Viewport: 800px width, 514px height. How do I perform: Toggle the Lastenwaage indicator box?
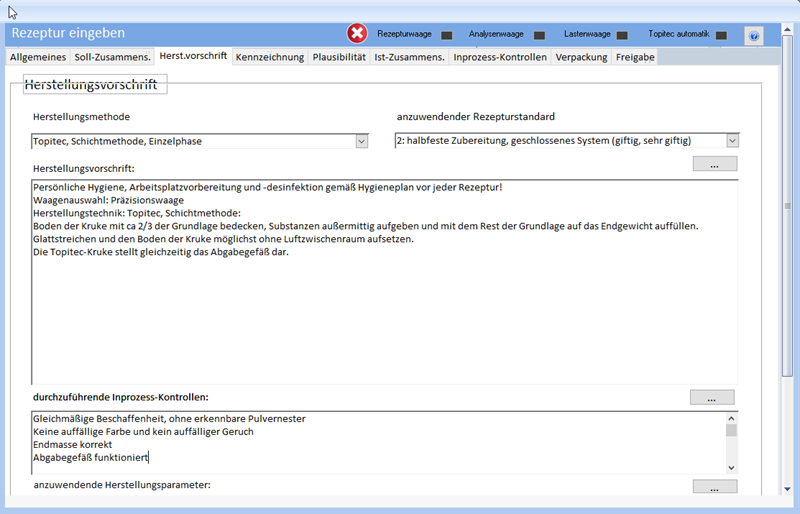coord(622,36)
